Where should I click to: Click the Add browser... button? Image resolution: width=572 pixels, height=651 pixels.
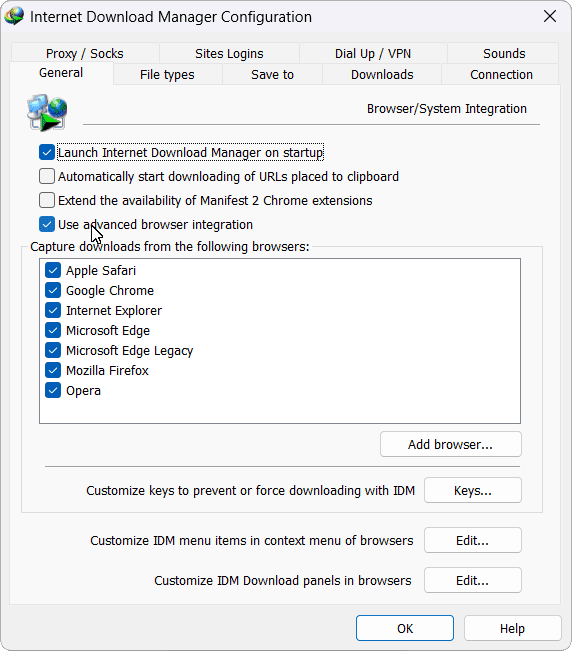click(x=450, y=444)
